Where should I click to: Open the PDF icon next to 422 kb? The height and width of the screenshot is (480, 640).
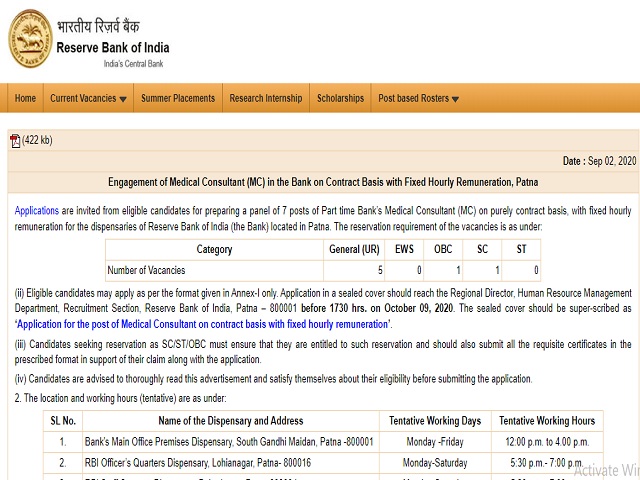[16, 141]
